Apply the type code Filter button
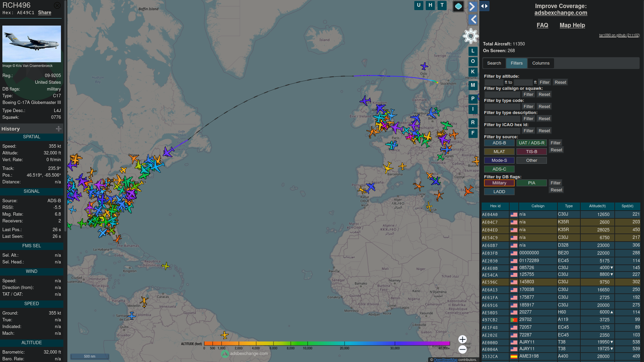Image resolution: width=644 pixels, height=362 pixels. (528, 107)
